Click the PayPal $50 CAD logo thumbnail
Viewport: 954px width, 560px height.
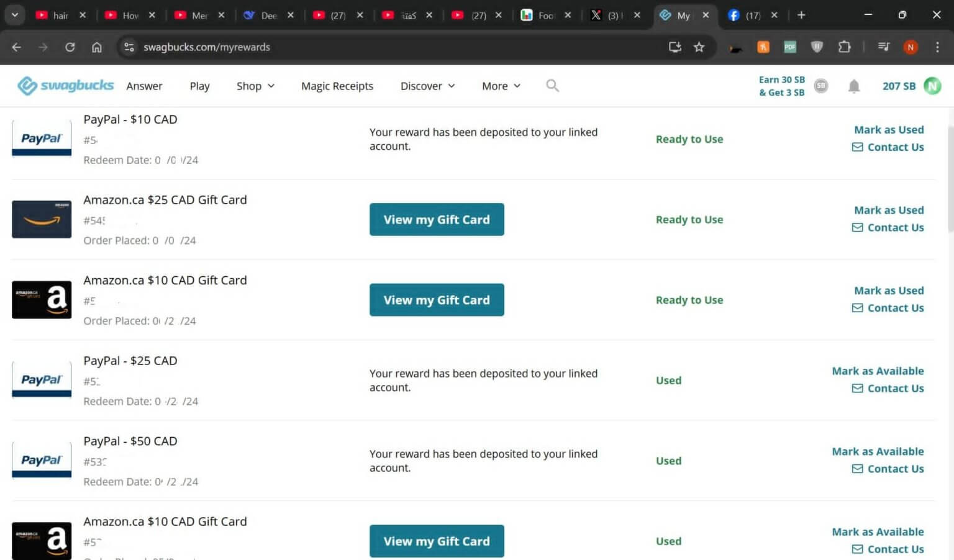pos(42,460)
